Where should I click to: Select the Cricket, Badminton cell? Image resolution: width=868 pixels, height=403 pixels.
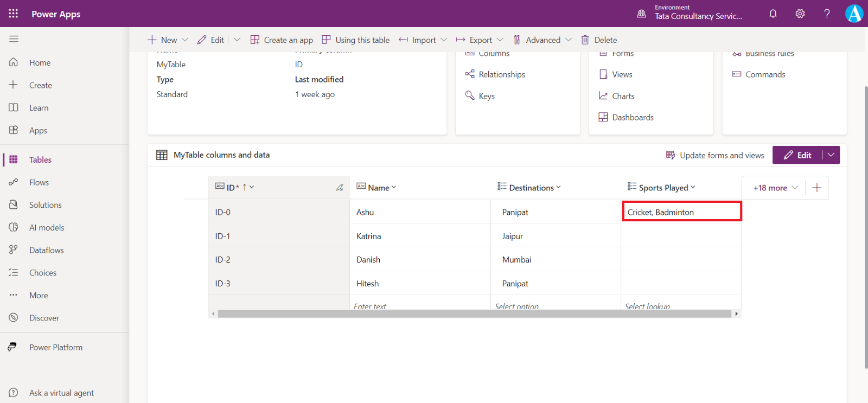tap(681, 212)
